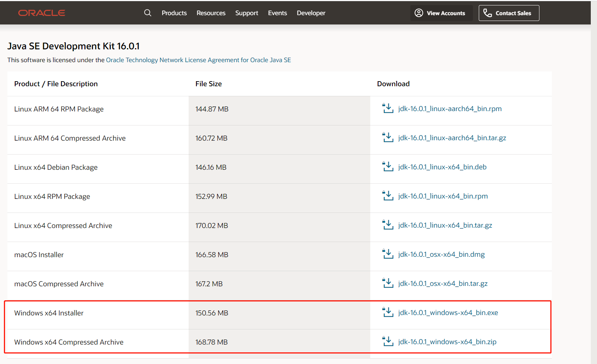The image size is (597, 364).
Task: Open the Resources menu
Action: click(211, 13)
